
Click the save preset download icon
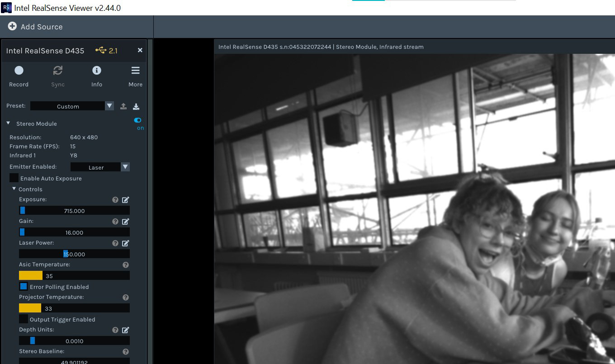pos(136,106)
